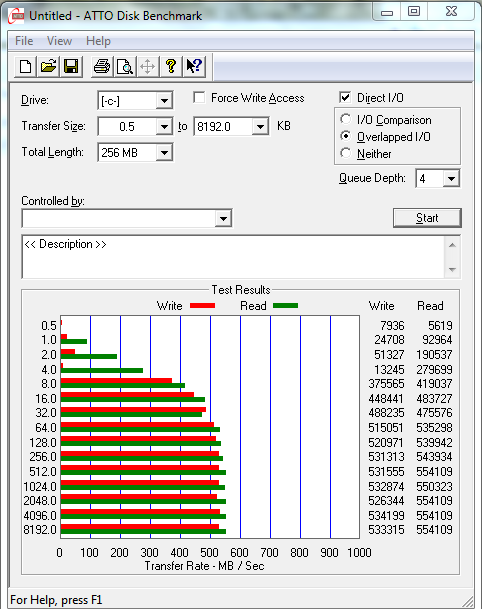Click the Start button
This screenshot has height=609, width=482.
[x=427, y=218]
